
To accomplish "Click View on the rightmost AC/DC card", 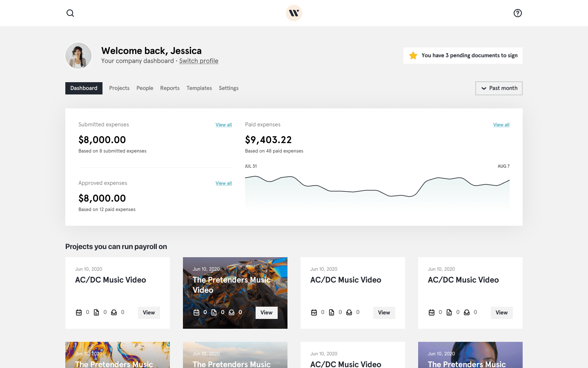I will coord(502,313).
